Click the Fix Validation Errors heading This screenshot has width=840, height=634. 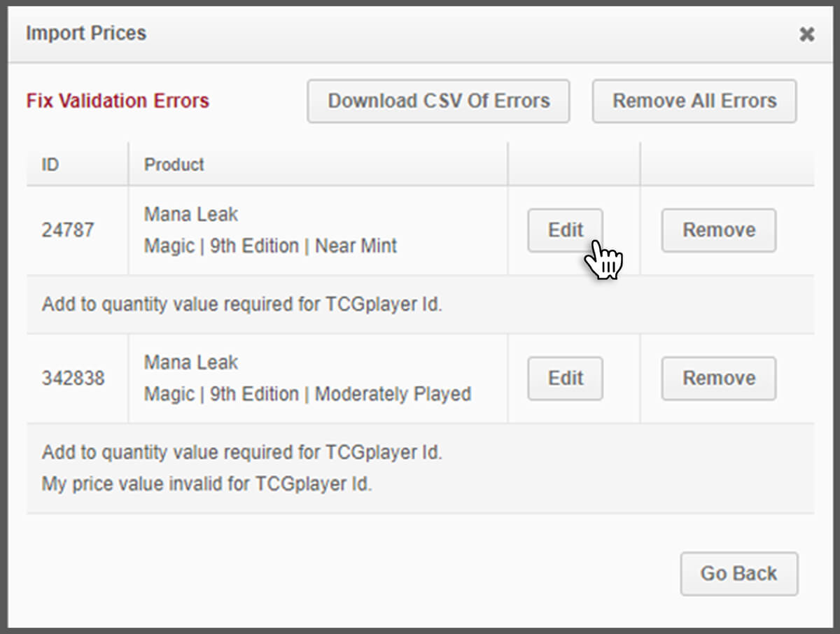[x=118, y=101]
